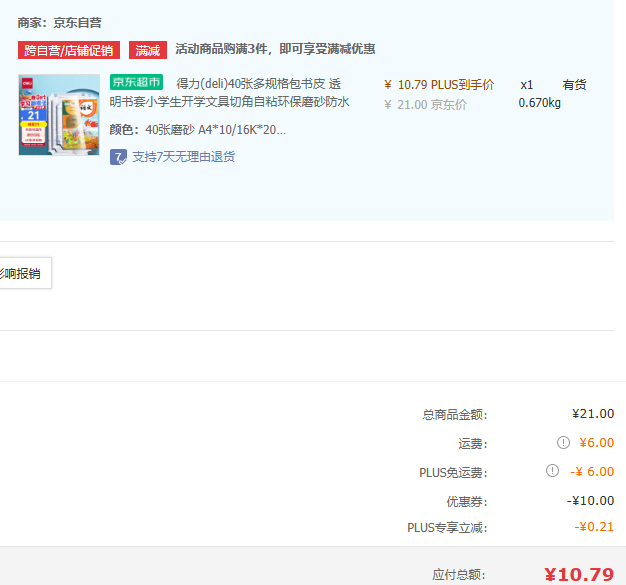Screen dimensions: 626x585
Task: Click the 颜色：40张磨砂 A4*10/16K*20 specification text
Action: [198, 129]
